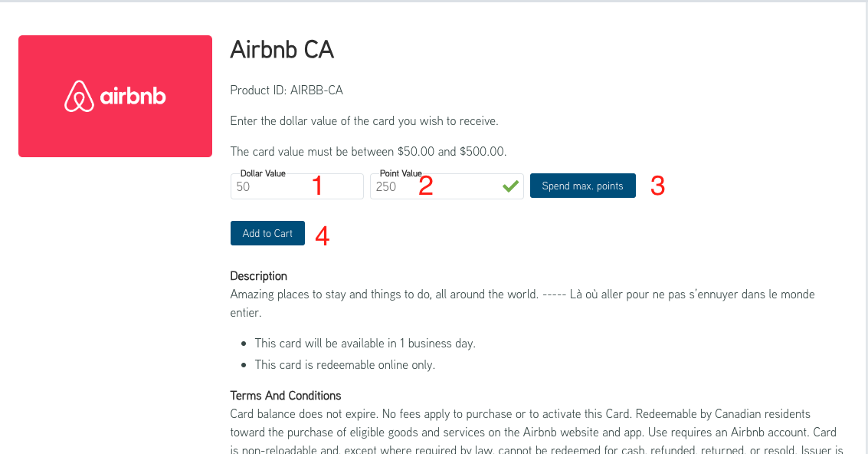Click the Spend max. points button
Screen dimensions: 868x454
(582, 186)
